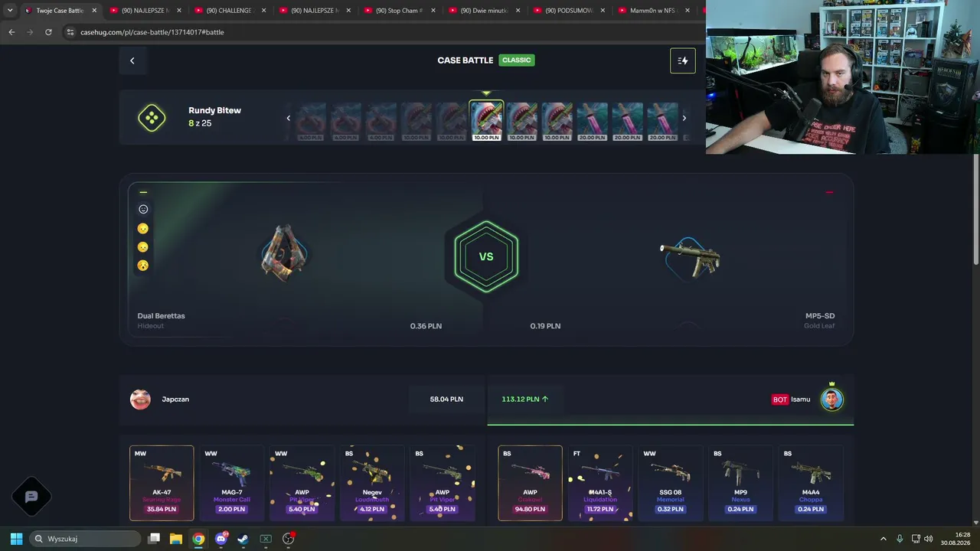
Task: Close the Stop Cham browser tab
Action: pos(433,11)
